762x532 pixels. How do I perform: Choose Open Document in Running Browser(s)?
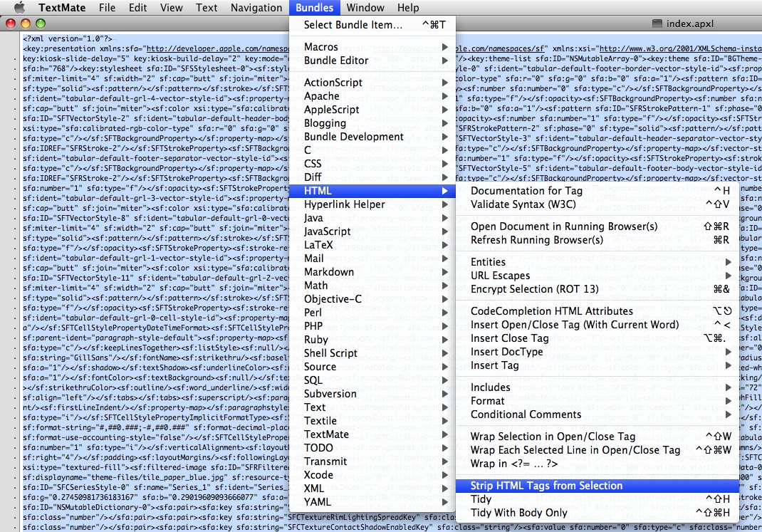point(597,226)
